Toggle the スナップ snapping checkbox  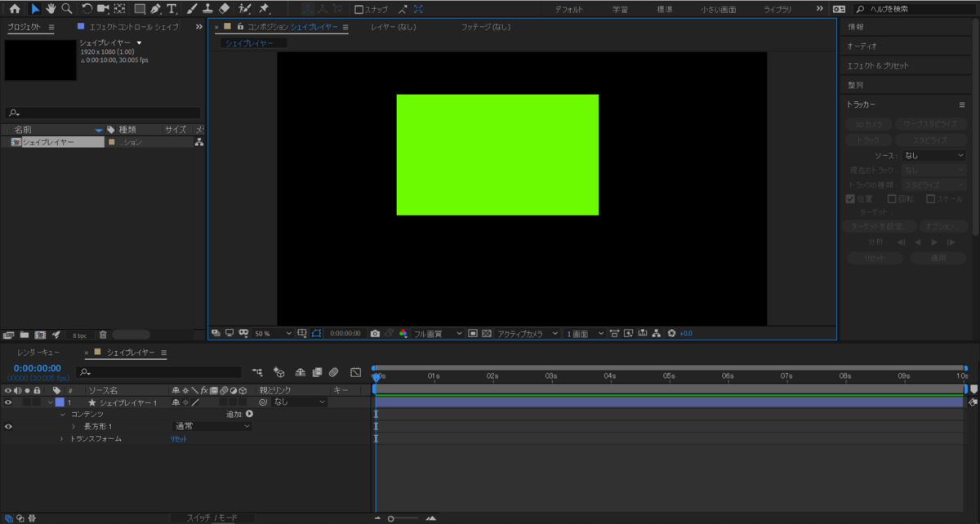[359, 9]
